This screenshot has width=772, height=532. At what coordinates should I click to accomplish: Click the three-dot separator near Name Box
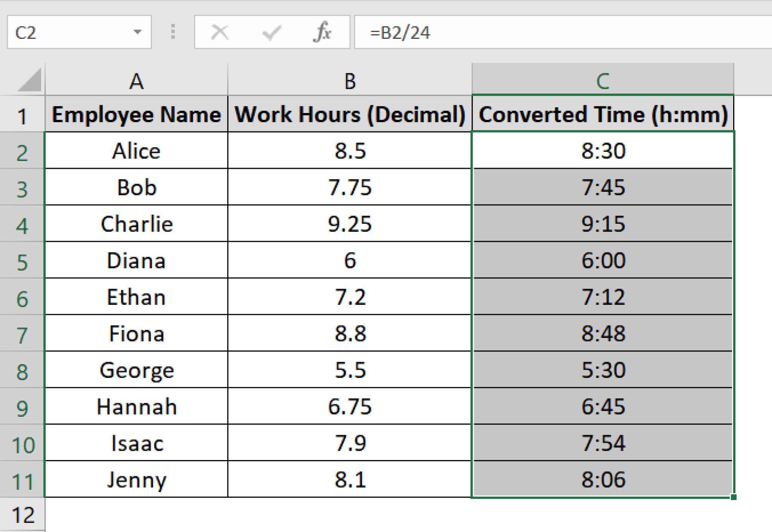coord(173,32)
